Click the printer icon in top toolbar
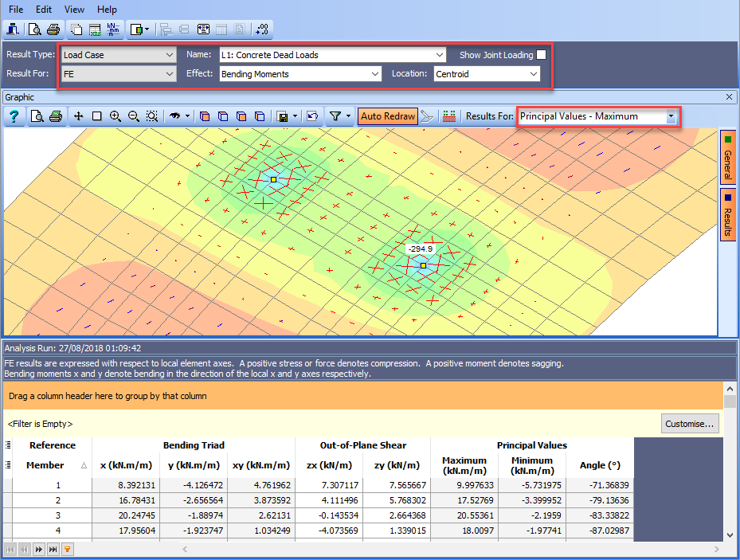 (53, 30)
